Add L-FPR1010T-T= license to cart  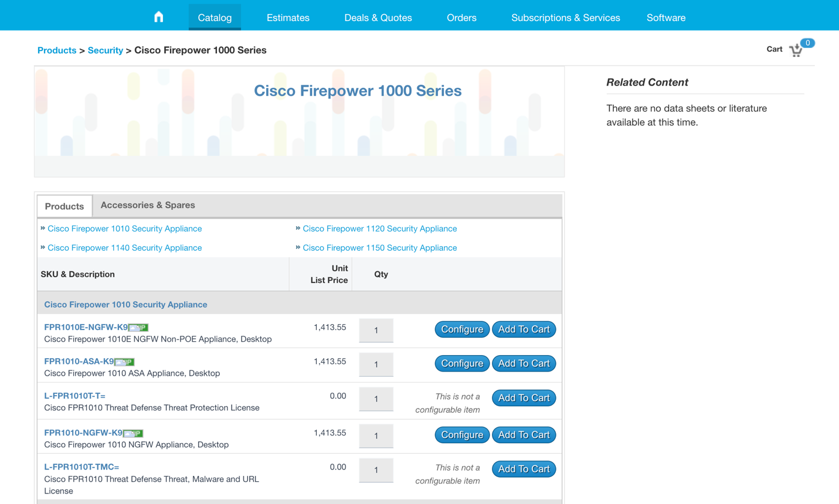click(524, 398)
